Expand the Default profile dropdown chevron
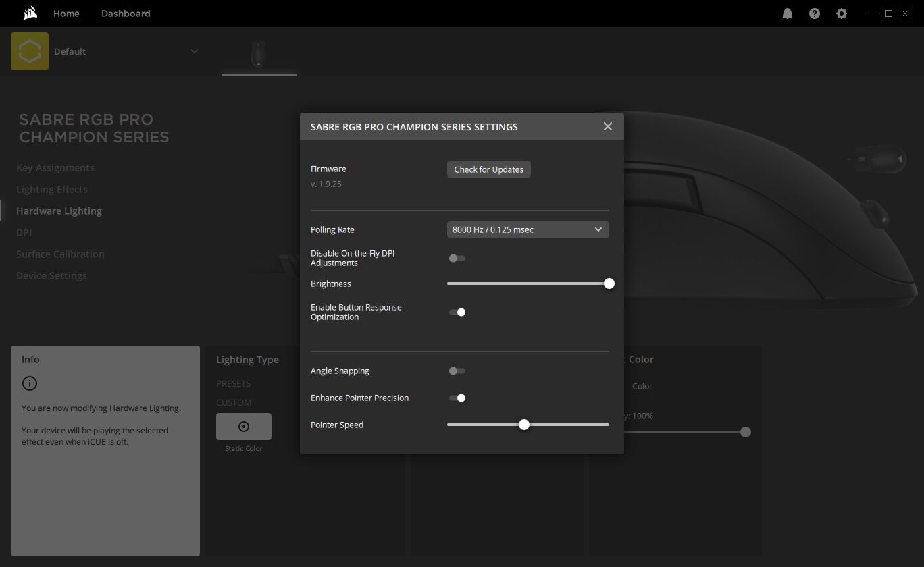 pyautogui.click(x=195, y=51)
